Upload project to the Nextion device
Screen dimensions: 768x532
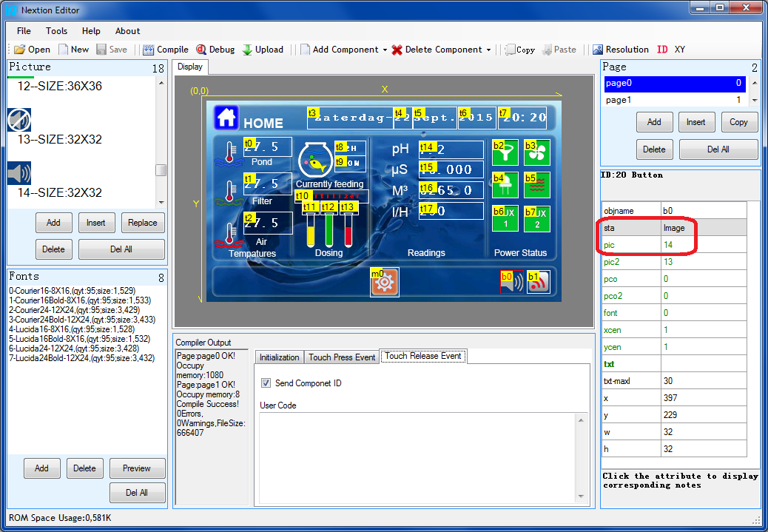pos(263,50)
